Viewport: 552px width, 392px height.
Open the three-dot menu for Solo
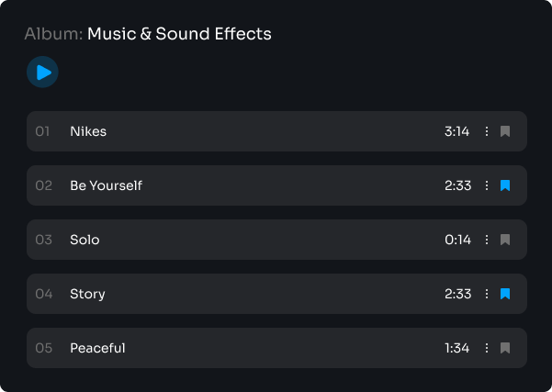tap(487, 240)
